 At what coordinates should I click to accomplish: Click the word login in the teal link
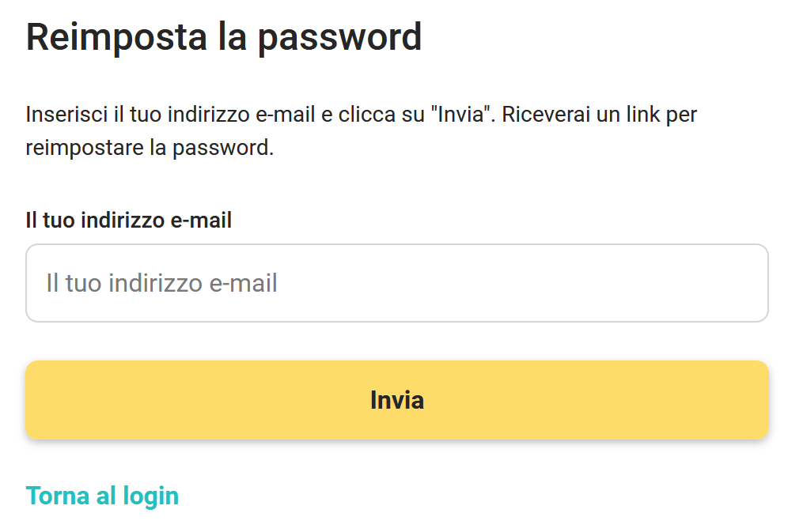[x=151, y=496]
